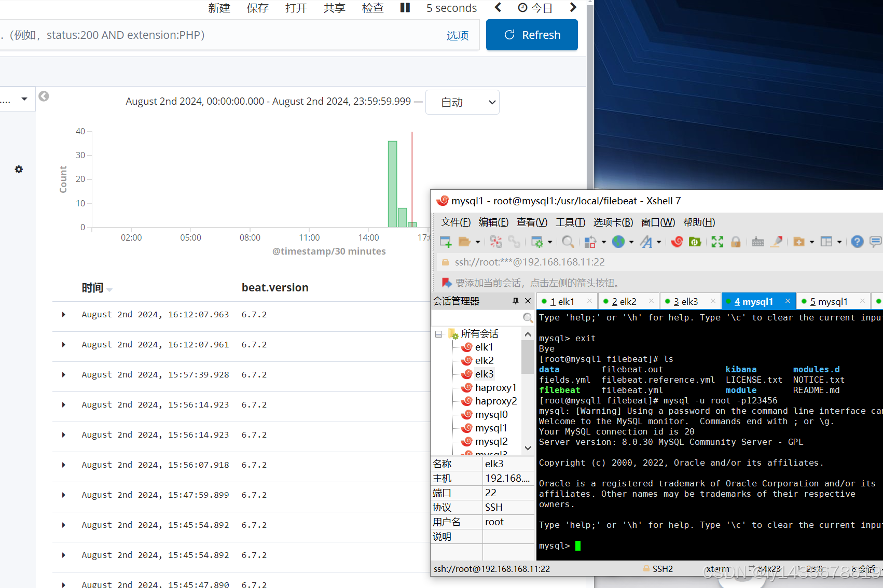Select haproxy1 in the session tree
This screenshot has width=883, height=588.
pyautogui.click(x=495, y=388)
